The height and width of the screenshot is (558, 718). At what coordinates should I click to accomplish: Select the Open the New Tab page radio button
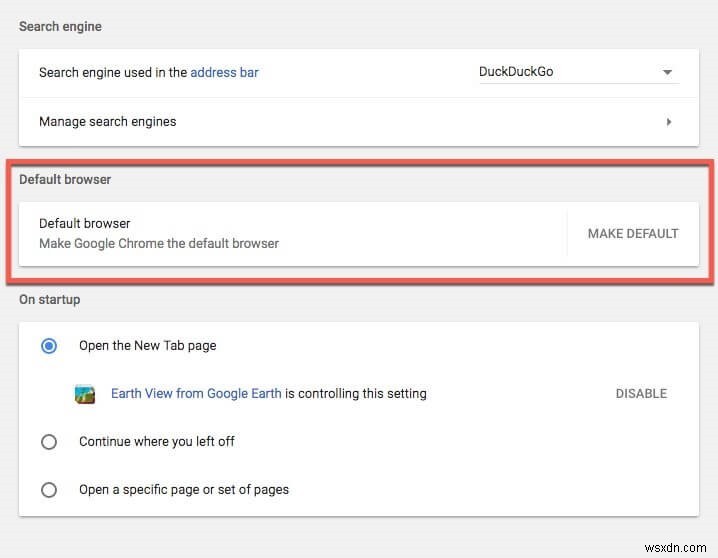(49, 346)
